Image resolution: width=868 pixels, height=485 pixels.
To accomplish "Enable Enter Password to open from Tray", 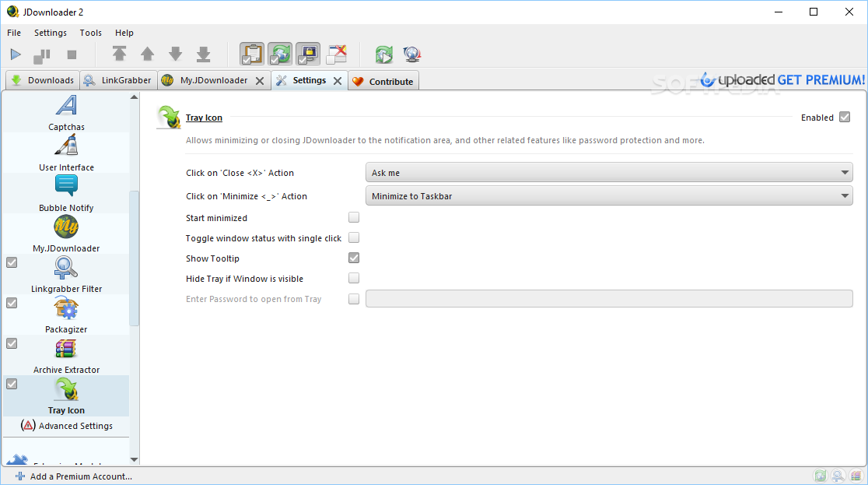I will 354,299.
